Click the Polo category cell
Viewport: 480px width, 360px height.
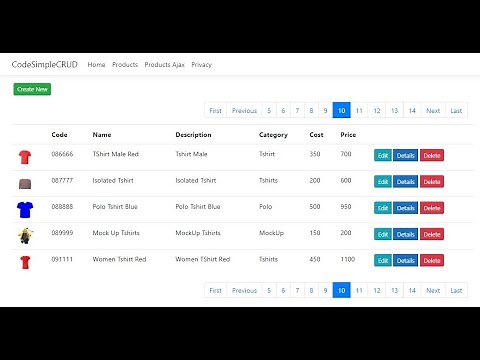click(x=266, y=206)
